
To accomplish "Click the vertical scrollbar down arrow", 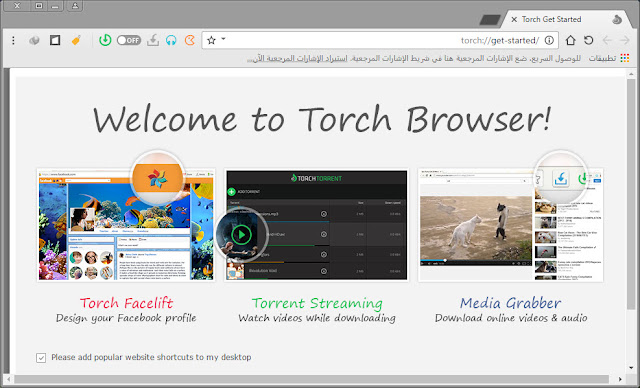I will [631, 368].
